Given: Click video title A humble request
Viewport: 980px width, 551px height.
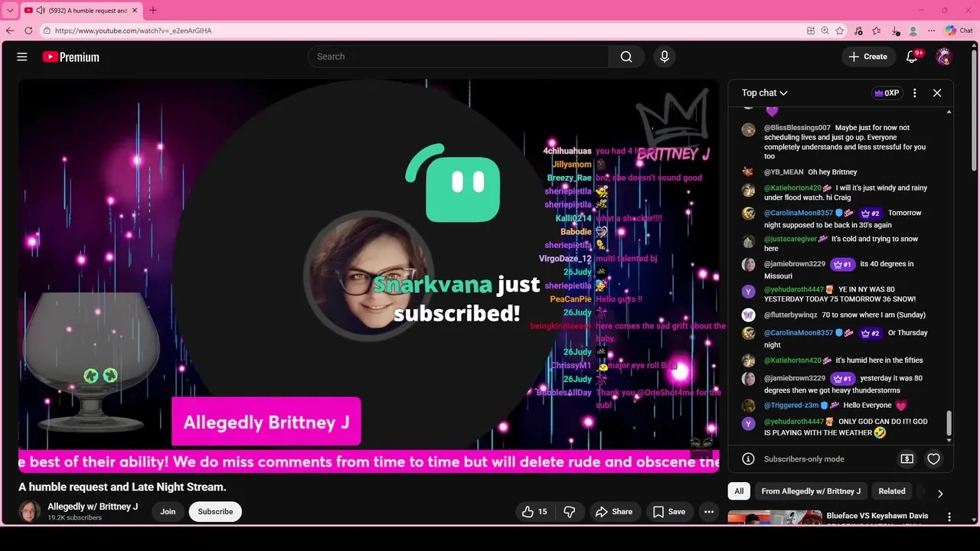Looking at the screenshot, I should click(122, 487).
